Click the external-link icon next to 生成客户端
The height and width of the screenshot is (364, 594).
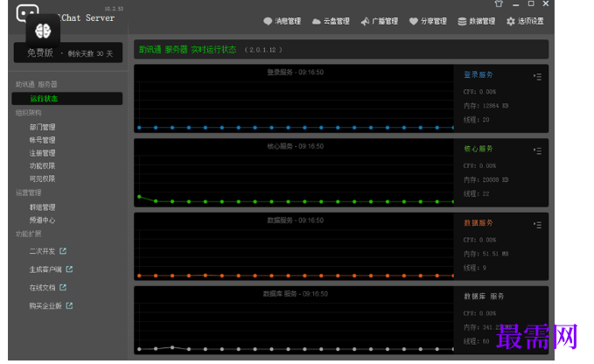(x=69, y=269)
